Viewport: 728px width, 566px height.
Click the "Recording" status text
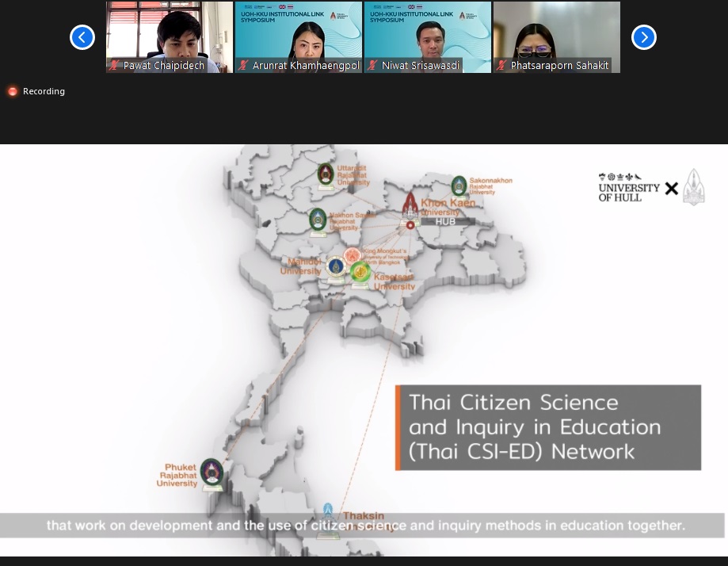[44, 91]
